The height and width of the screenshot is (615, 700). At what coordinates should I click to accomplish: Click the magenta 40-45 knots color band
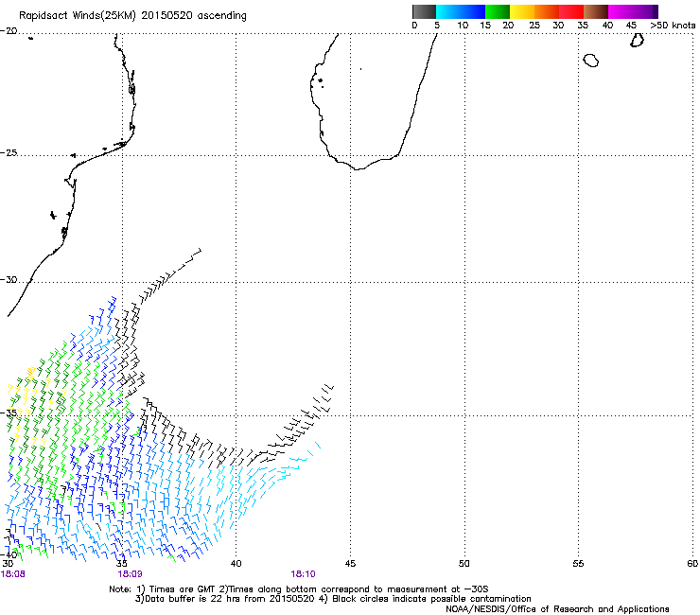point(621,11)
